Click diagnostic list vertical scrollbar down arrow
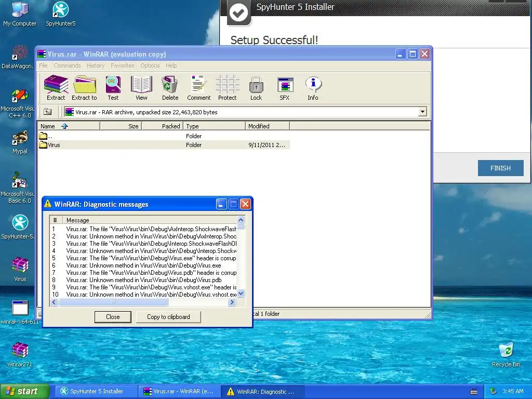 tap(241, 294)
